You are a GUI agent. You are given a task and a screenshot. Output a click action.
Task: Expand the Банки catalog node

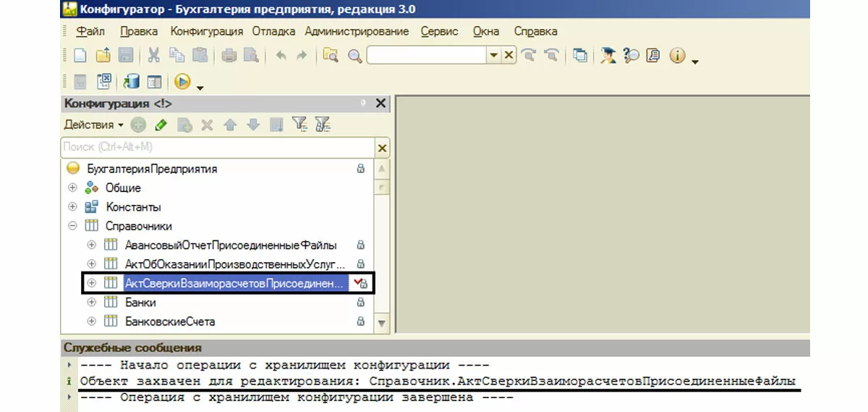[x=91, y=302]
